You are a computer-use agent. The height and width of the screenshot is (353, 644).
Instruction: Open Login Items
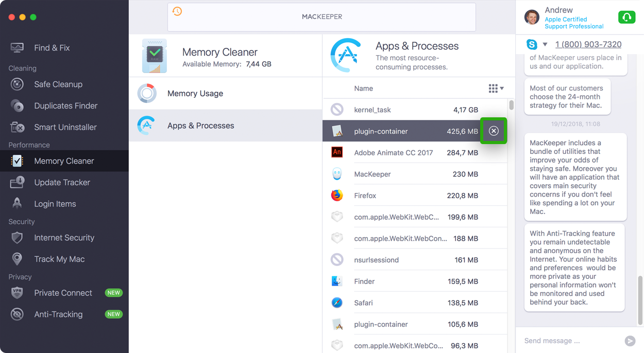(55, 204)
